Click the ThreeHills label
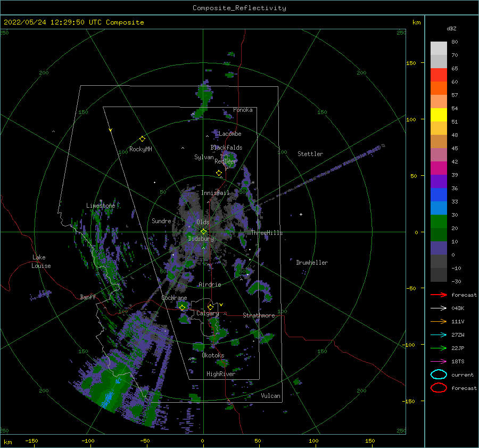The width and height of the screenshot is (479, 448). [267, 233]
